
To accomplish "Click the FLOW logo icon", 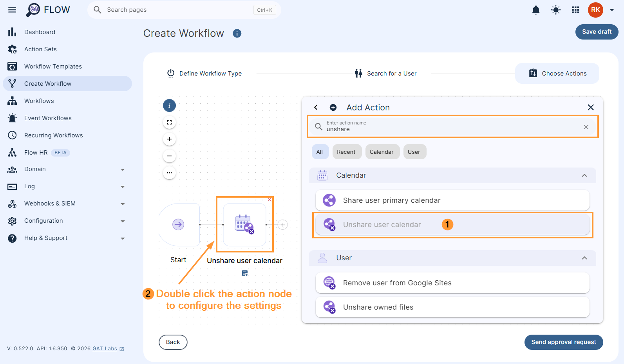I will click(33, 10).
